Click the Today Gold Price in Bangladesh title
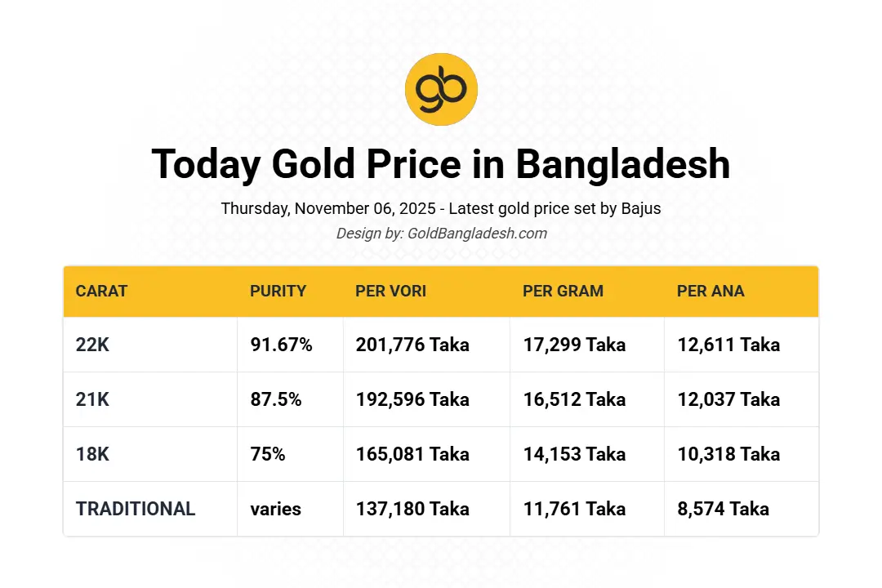Image resolution: width=882 pixels, height=588 pixels. 441,163
